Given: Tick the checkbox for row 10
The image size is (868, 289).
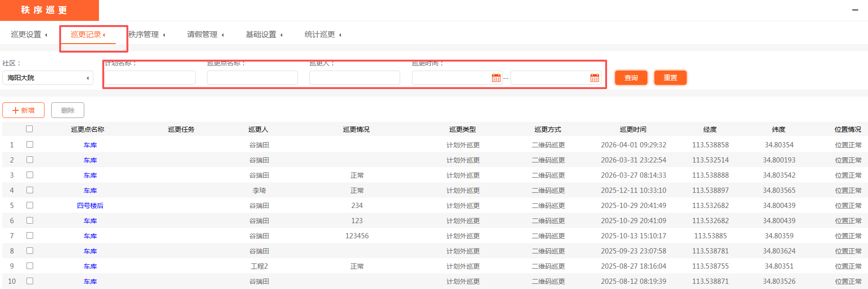Looking at the screenshot, I should pyautogui.click(x=30, y=281).
